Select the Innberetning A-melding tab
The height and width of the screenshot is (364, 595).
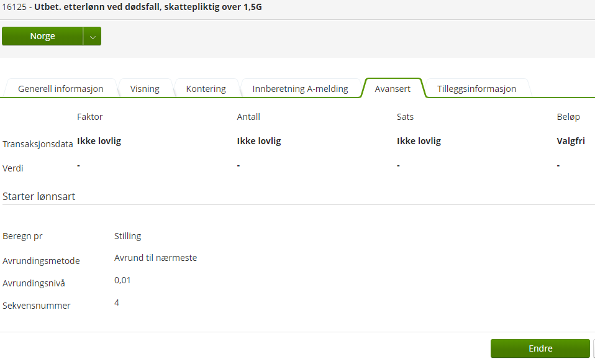click(x=300, y=89)
